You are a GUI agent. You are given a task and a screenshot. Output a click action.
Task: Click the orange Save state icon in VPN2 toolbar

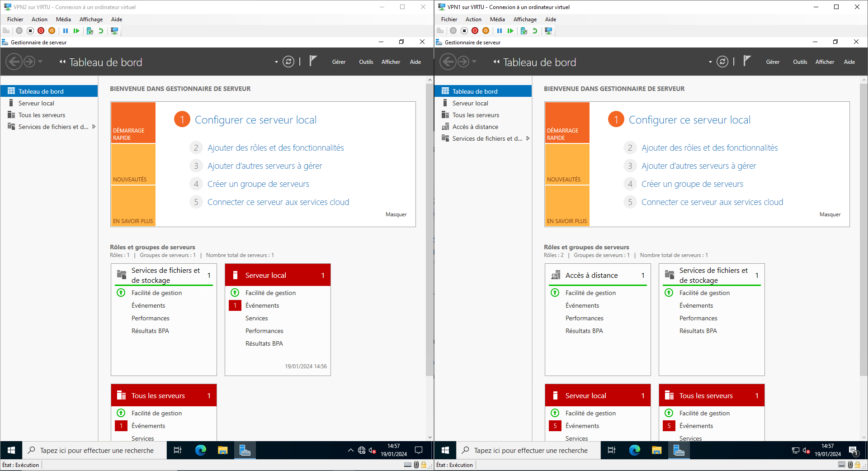(52, 31)
